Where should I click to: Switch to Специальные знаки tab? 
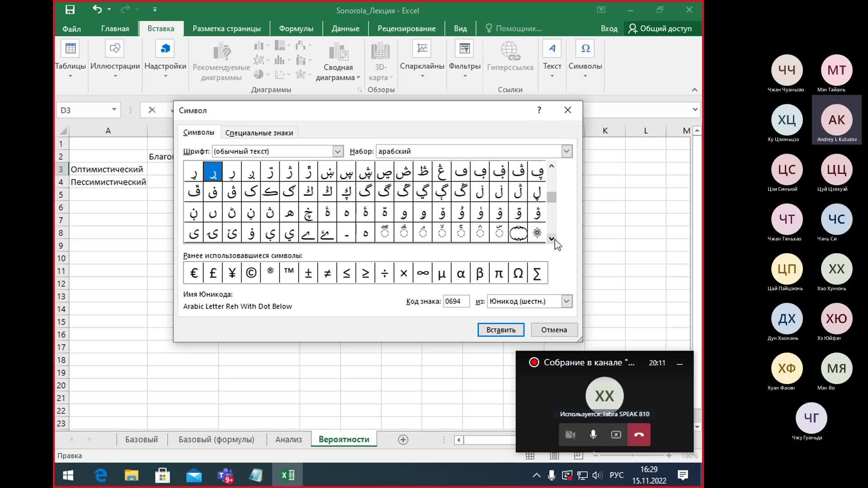[x=259, y=133]
